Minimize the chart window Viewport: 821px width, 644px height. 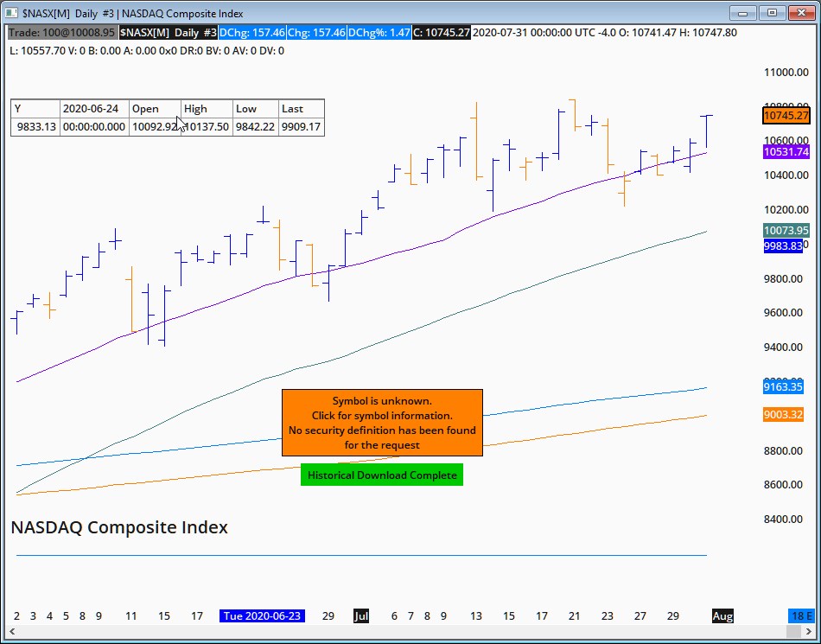[x=743, y=13]
